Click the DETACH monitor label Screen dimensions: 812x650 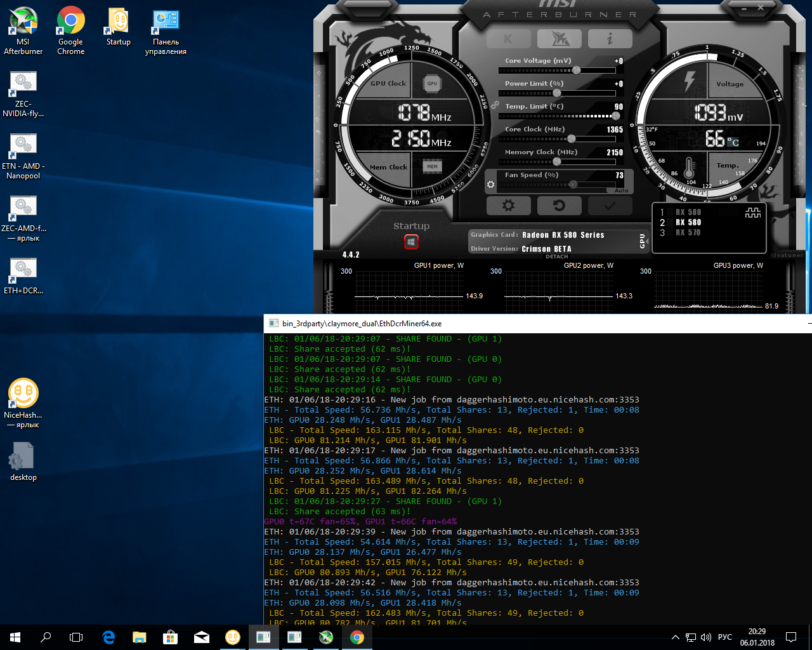coord(557,256)
